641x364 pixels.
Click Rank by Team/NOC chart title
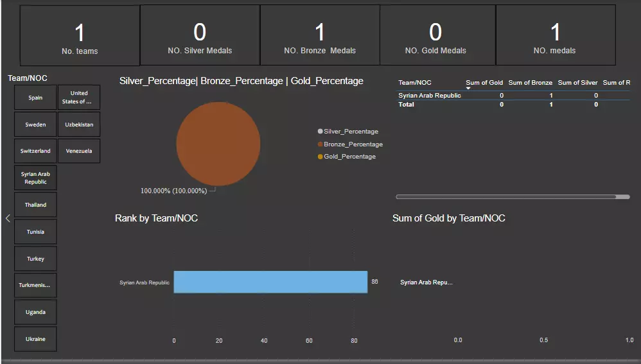click(156, 218)
